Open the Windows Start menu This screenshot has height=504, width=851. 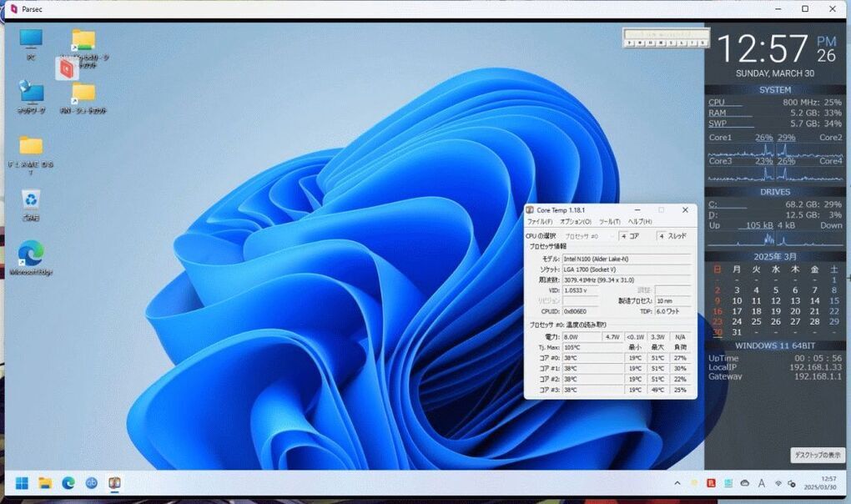pyautogui.click(x=22, y=483)
